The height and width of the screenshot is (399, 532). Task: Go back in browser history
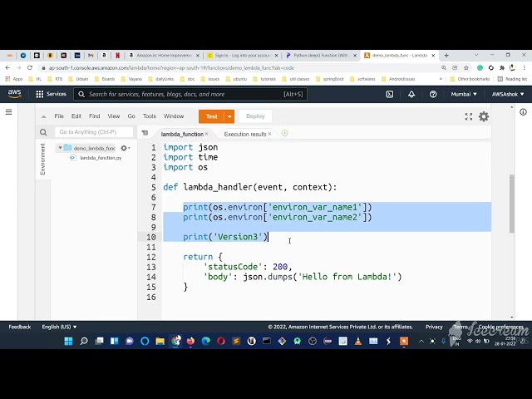click(x=7, y=68)
